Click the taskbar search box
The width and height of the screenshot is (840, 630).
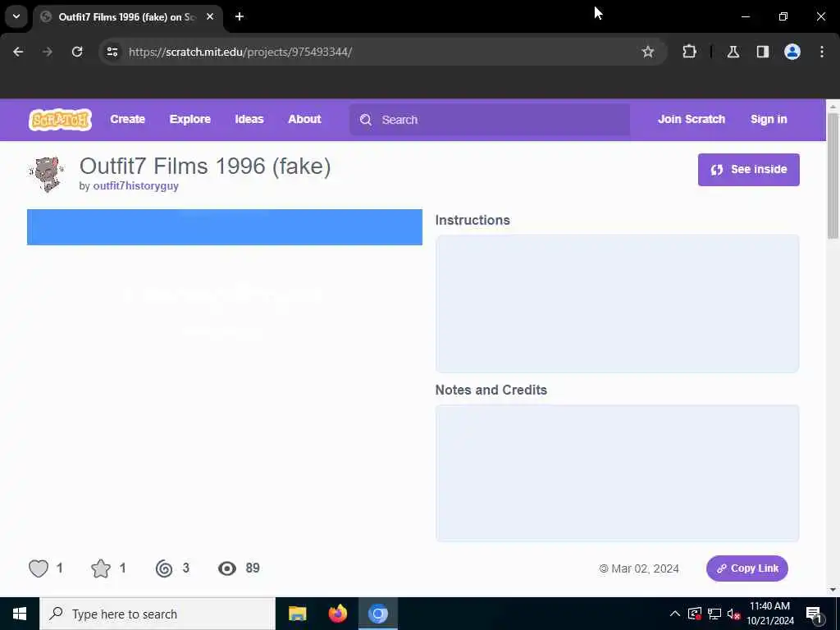(157, 614)
